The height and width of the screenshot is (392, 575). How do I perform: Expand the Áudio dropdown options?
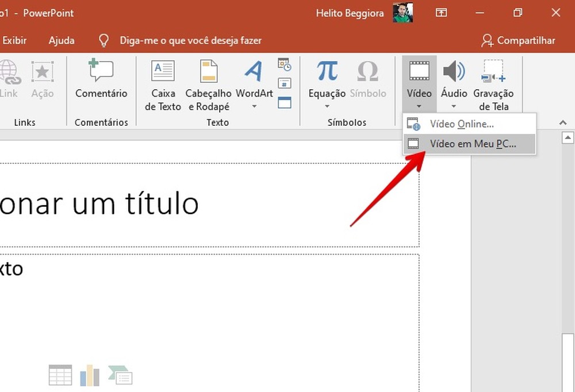coord(454,106)
